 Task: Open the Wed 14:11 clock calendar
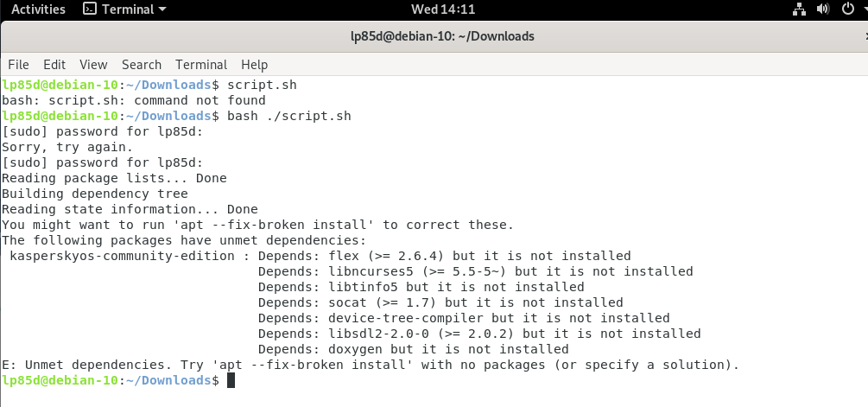433,10
